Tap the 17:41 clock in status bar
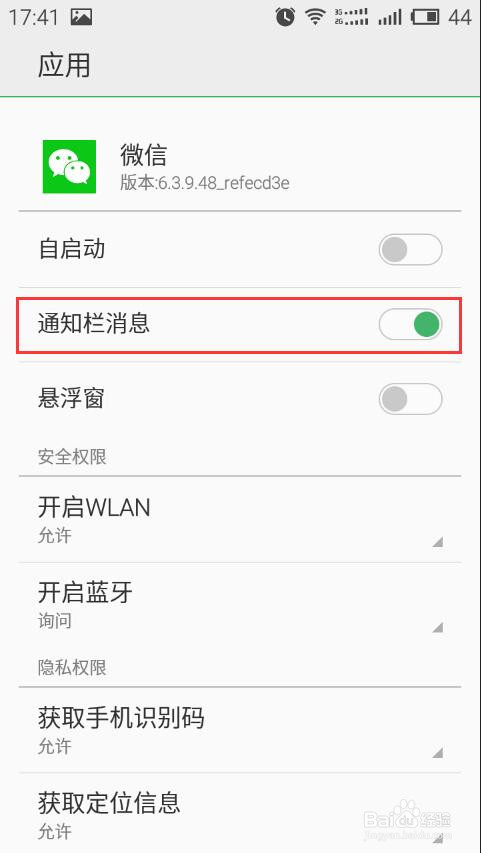This screenshot has height=853, width=481. (x=34, y=17)
